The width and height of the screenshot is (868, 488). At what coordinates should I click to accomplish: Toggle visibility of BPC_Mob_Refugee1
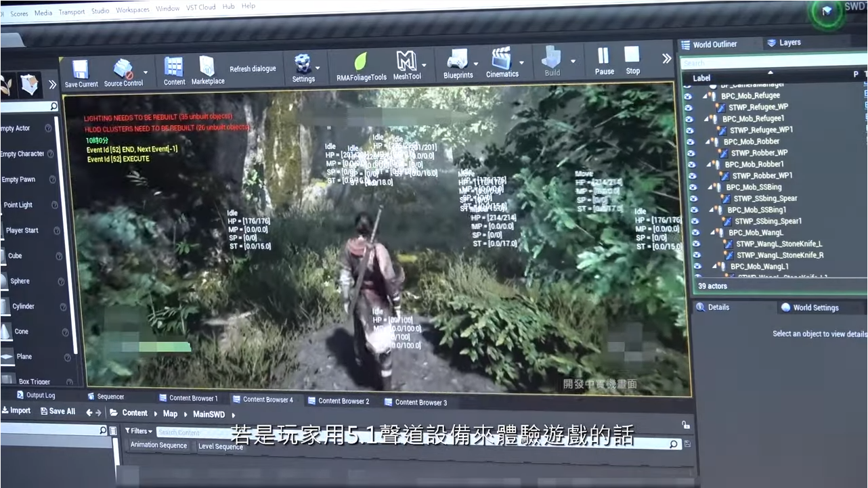(689, 119)
